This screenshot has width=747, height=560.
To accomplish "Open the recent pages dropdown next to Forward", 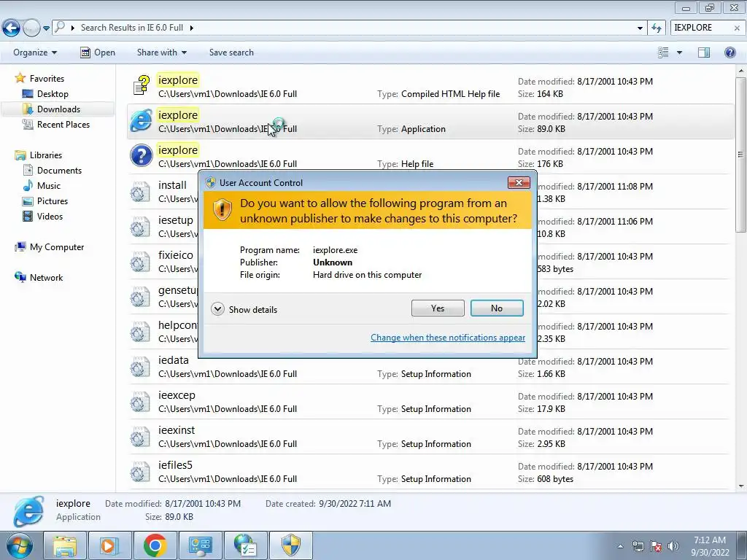I will tap(46, 28).
